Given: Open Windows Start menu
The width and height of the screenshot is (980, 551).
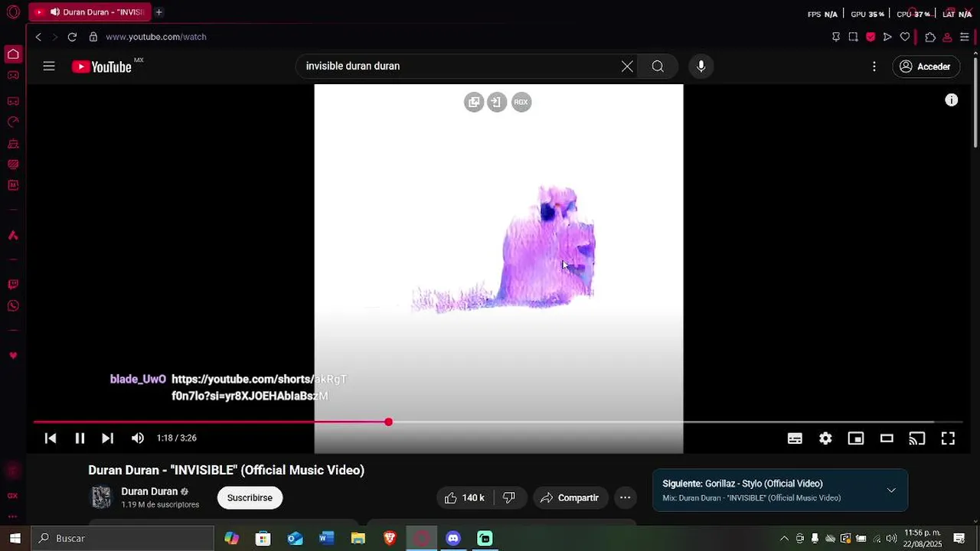Looking at the screenshot, I should [15, 539].
